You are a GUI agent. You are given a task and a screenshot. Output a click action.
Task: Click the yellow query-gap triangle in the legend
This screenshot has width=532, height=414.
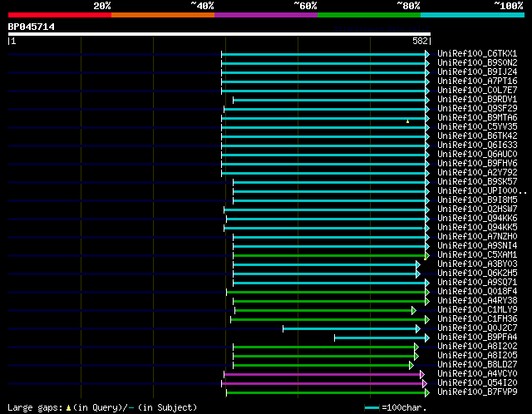point(68,407)
